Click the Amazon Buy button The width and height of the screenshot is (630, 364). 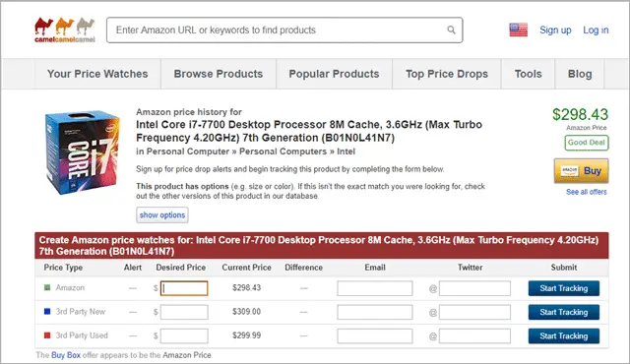click(x=582, y=171)
